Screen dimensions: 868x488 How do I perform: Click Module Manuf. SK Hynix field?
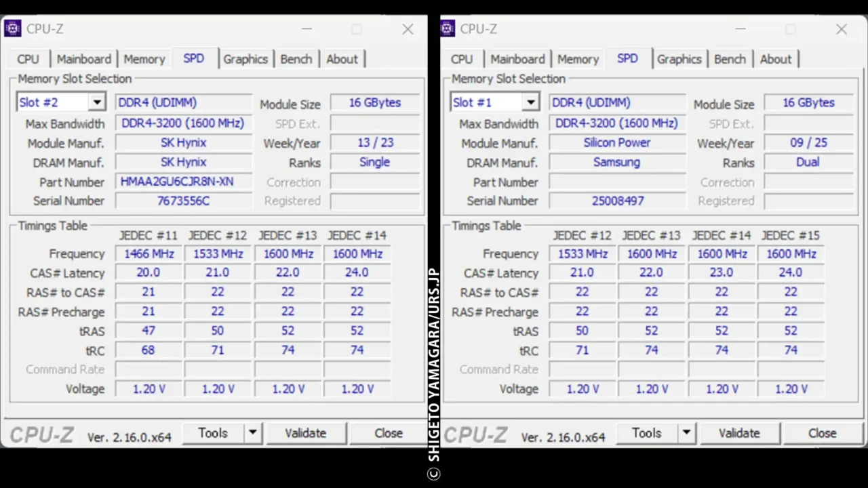184,142
